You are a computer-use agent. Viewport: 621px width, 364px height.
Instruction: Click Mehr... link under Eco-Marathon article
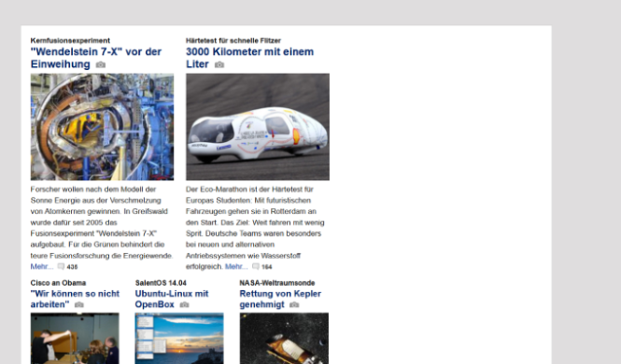coord(236,267)
